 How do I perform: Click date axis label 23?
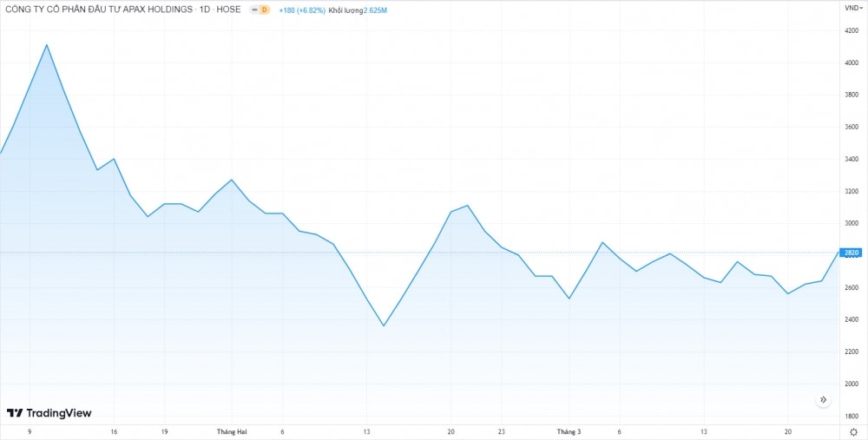tap(502, 431)
